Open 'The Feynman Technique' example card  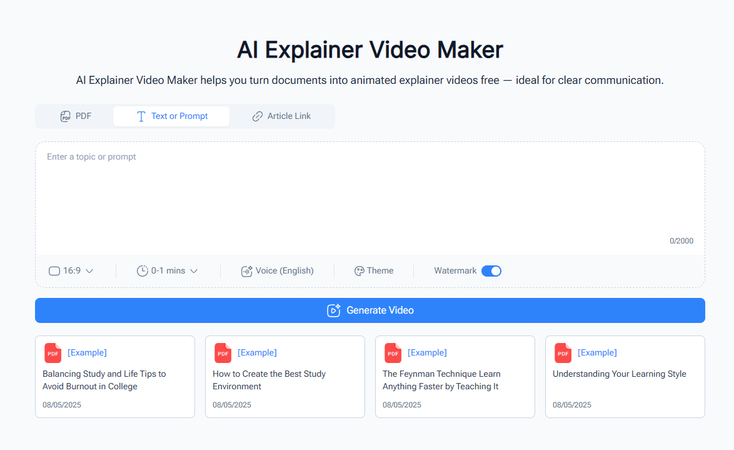[x=455, y=376]
